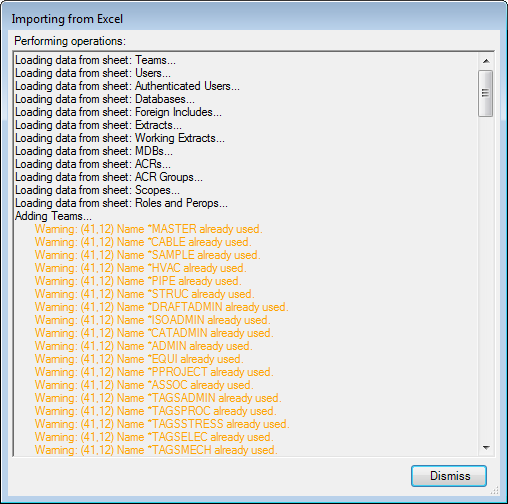Select the 'Authenticated Users...' log line
This screenshot has height=504, width=508.
(x=127, y=86)
